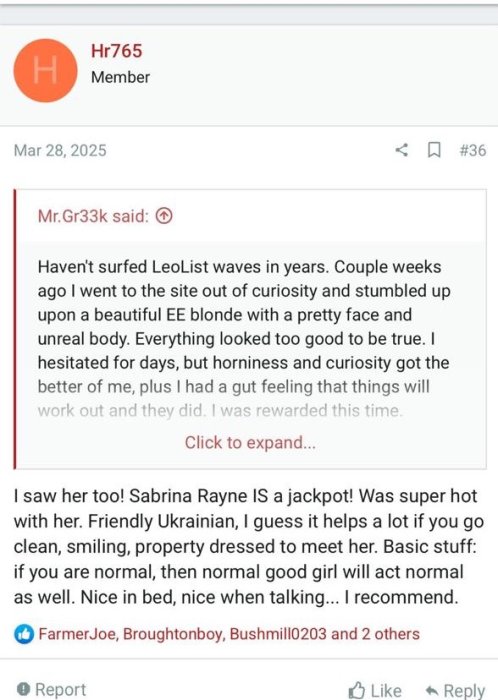Open the Hr765 username profile link
The height and width of the screenshot is (700, 498).
(116, 51)
